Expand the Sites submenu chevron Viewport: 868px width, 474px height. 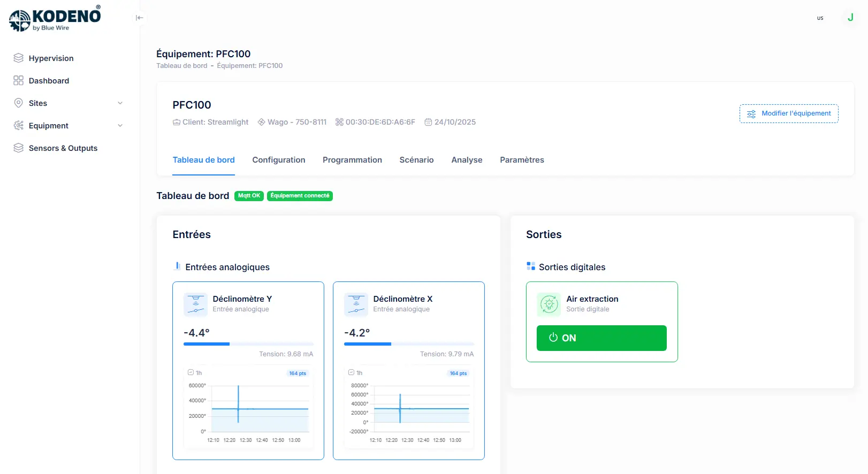(120, 103)
